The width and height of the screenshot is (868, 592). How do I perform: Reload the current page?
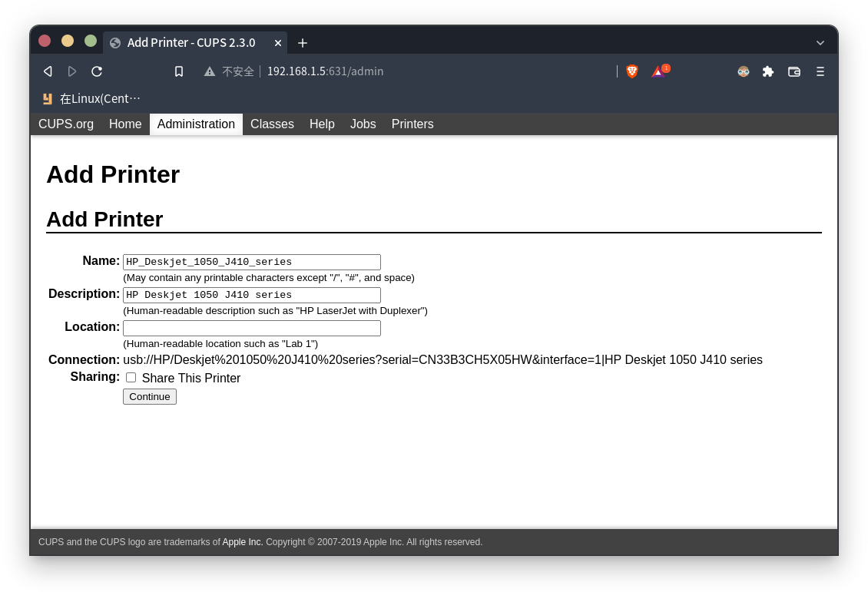click(97, 71)
